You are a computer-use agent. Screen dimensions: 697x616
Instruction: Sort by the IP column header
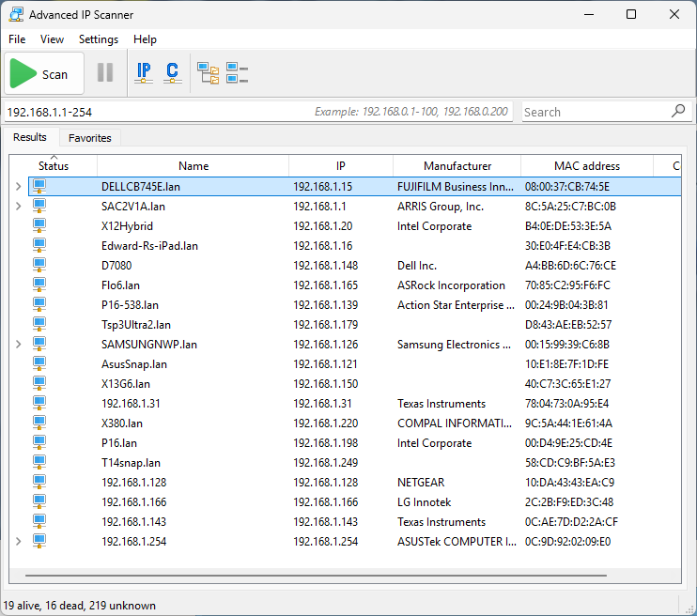point(340,166)
